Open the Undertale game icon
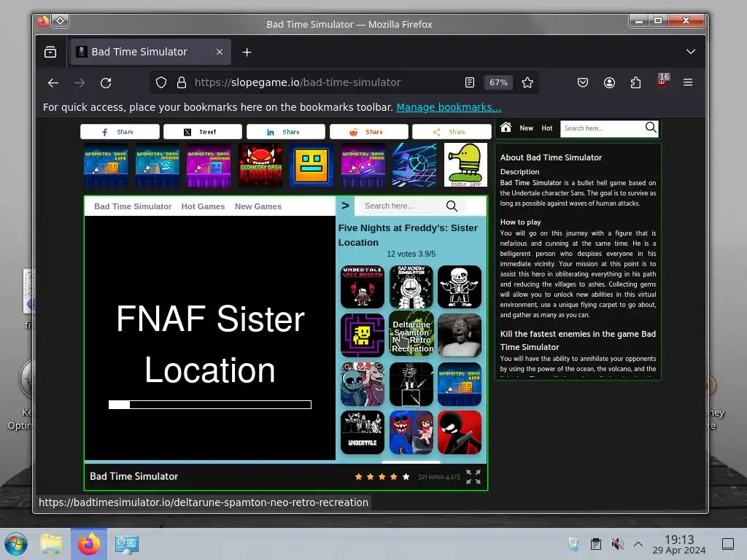Viewport: 747px width, 560px height. pos(363,433)
